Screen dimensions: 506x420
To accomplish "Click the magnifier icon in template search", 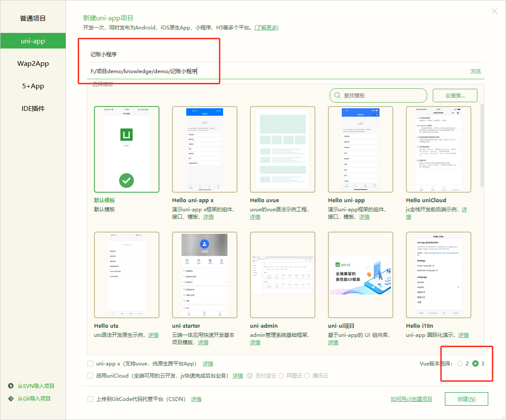I will 337,96.
